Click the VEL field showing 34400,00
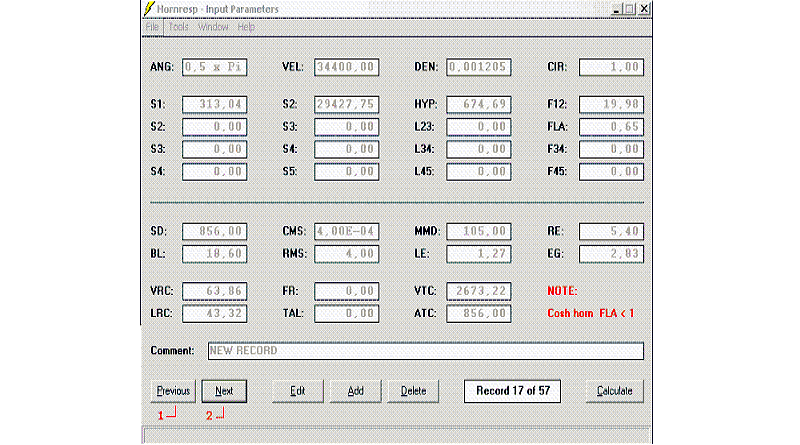The image size is (800, 445). point(346,67)
